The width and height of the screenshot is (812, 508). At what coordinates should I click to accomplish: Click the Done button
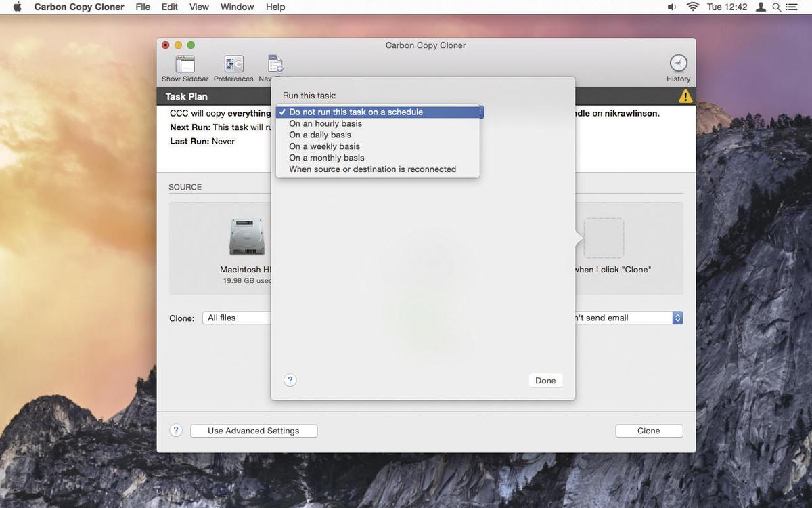point(545,380)
